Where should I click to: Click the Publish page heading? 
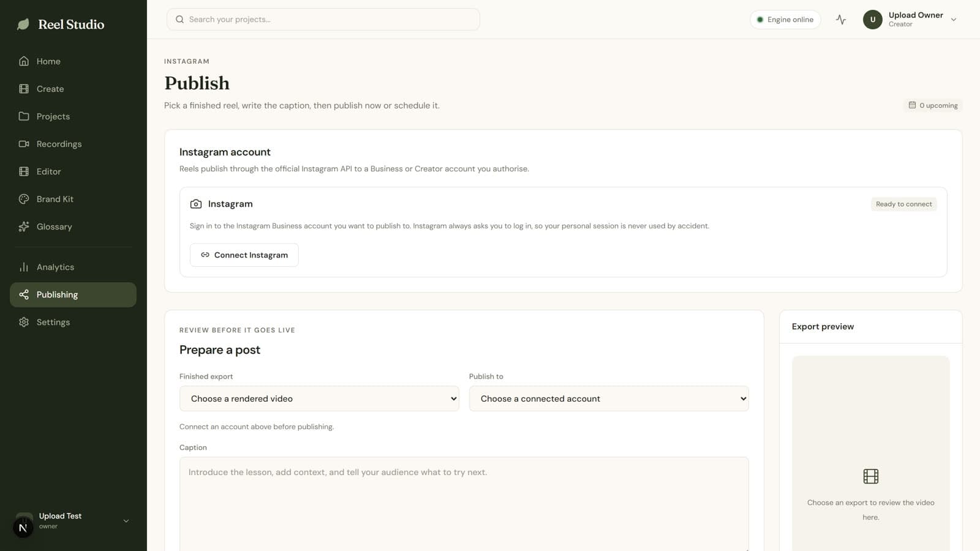(197, 83)
